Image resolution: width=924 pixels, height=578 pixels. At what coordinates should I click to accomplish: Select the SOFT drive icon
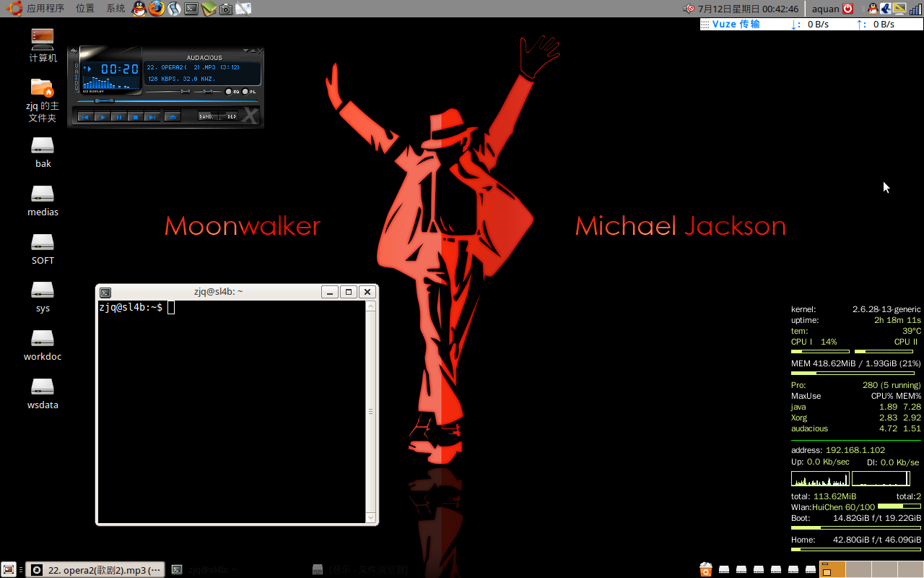point(43,249)
